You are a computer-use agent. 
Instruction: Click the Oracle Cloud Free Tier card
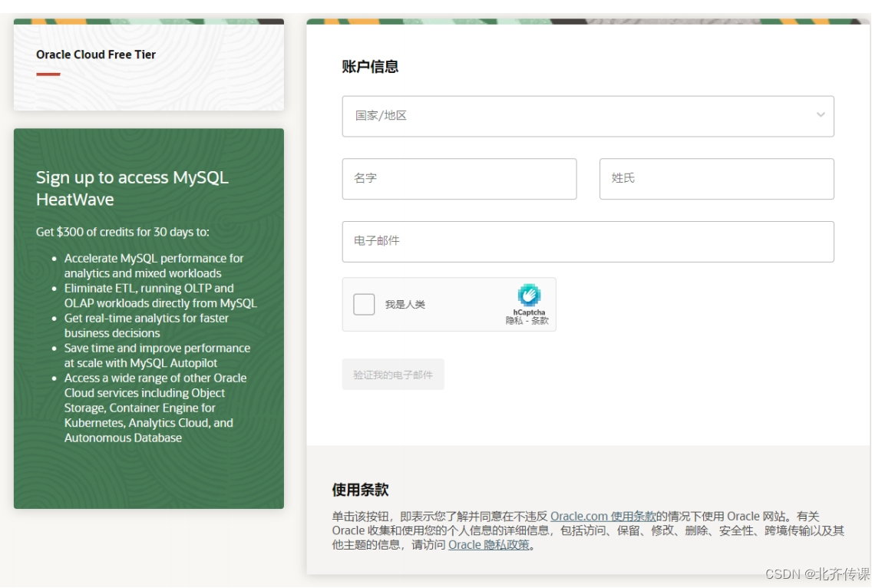click(x=149, y=65)
